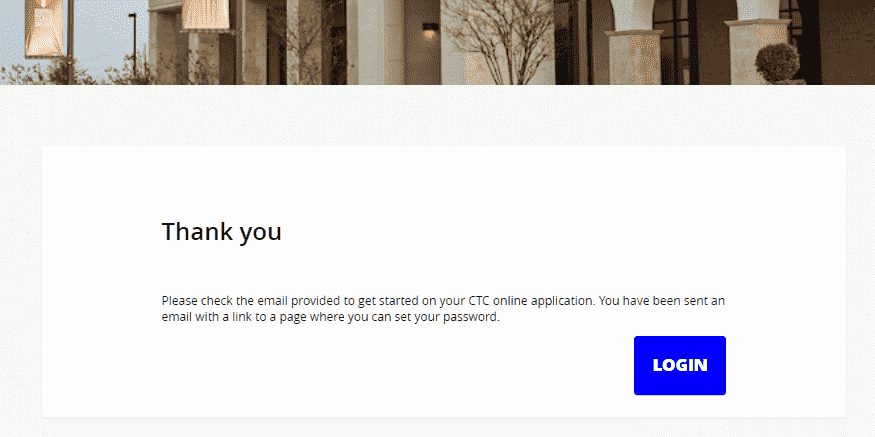Click the gray gap between banner and card
Screen dimensions: 875x437
pyautogui.click(x=437, y=115)
